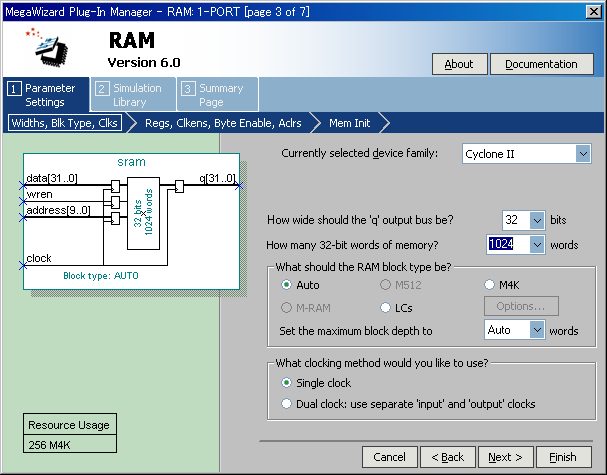The width and height of the screenshot is (607, 475).
Task: Close the MegaWizard Plug-In Manager window
Action: [593, 12]
